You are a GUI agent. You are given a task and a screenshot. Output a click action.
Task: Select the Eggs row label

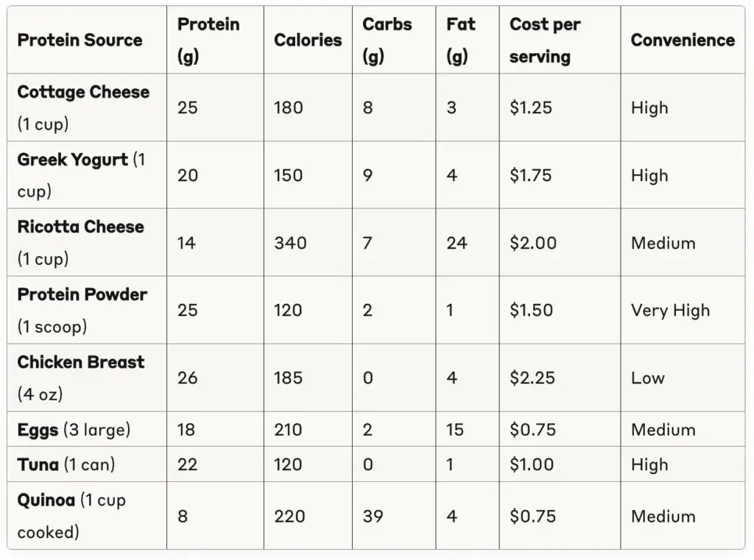click(38, 430)
